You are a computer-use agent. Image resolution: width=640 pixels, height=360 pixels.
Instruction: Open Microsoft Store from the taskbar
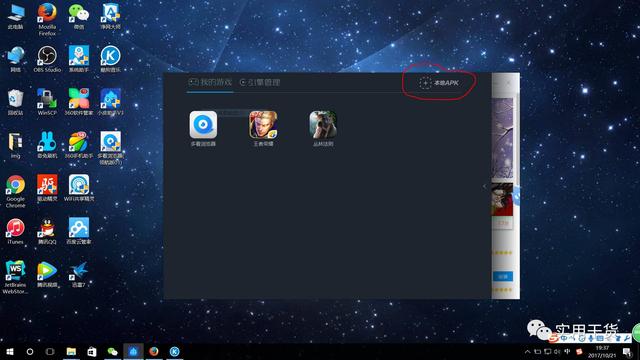(92, 351)
